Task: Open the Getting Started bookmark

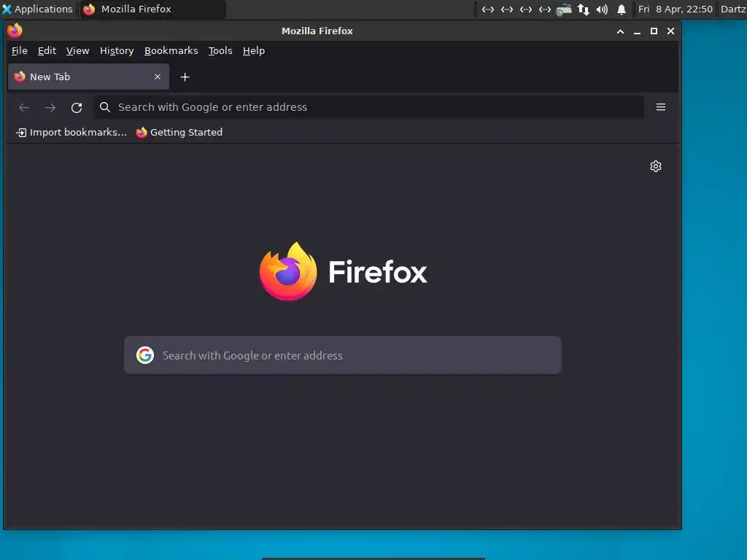Action: [179, 133]
